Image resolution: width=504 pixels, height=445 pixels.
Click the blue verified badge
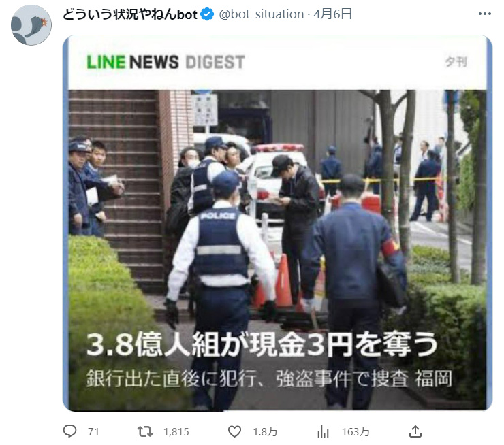click(x=207, y=14)
